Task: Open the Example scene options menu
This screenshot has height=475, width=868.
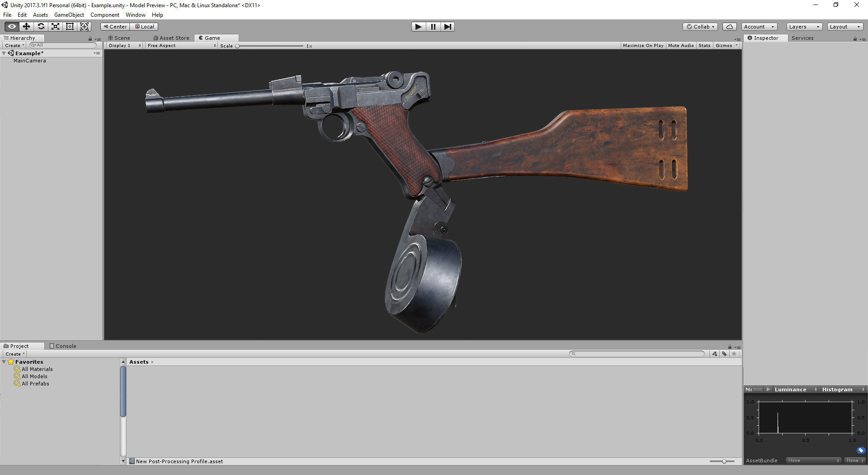Action: pyautogui.click(x=97, y=53)
